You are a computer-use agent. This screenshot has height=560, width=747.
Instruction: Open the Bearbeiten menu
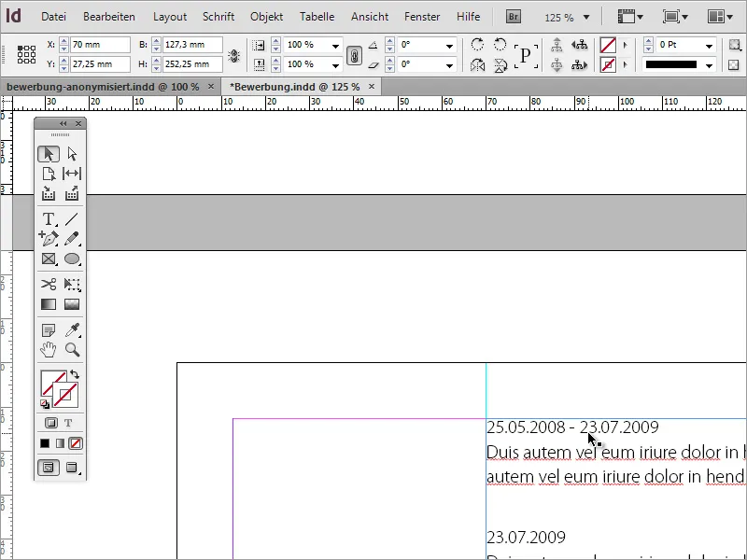coord(109,17)
